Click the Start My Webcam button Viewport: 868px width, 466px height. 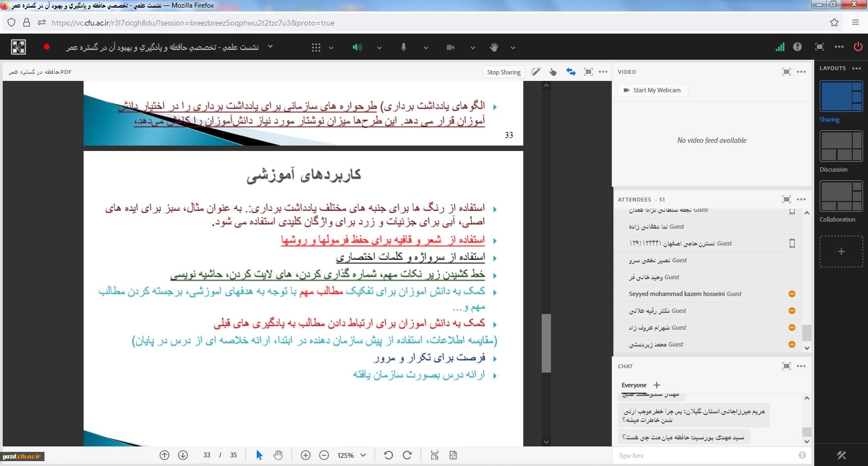coord(652,90)
